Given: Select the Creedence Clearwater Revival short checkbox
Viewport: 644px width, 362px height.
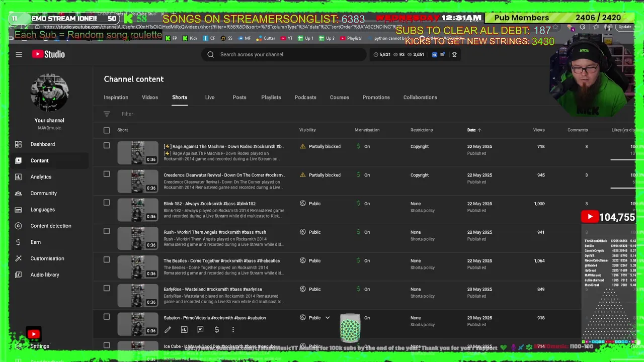Looking at the screenshot, I should (107, 174).
